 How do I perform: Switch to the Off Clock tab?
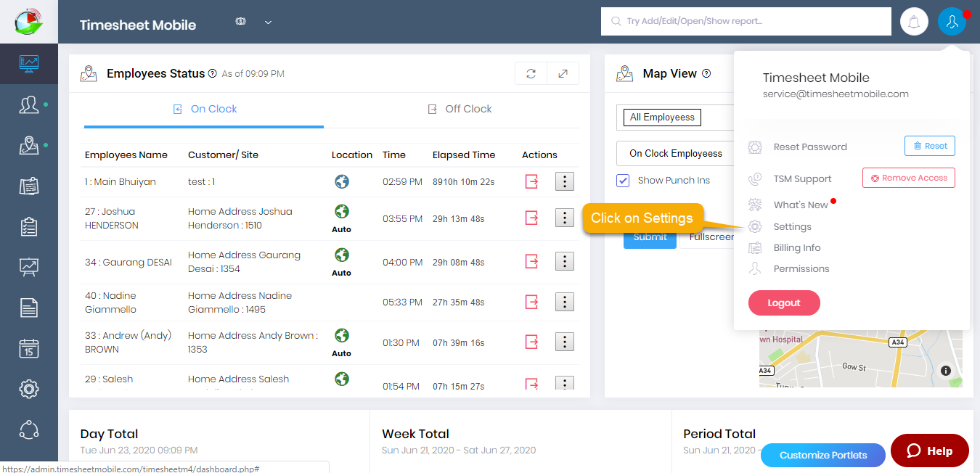pyautogui.click(x=459, y=110)
